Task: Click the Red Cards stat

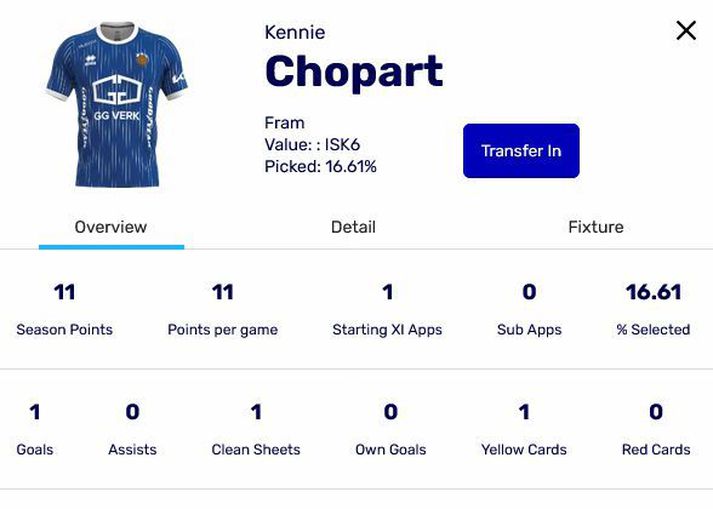Action: (x=656, y=429)
